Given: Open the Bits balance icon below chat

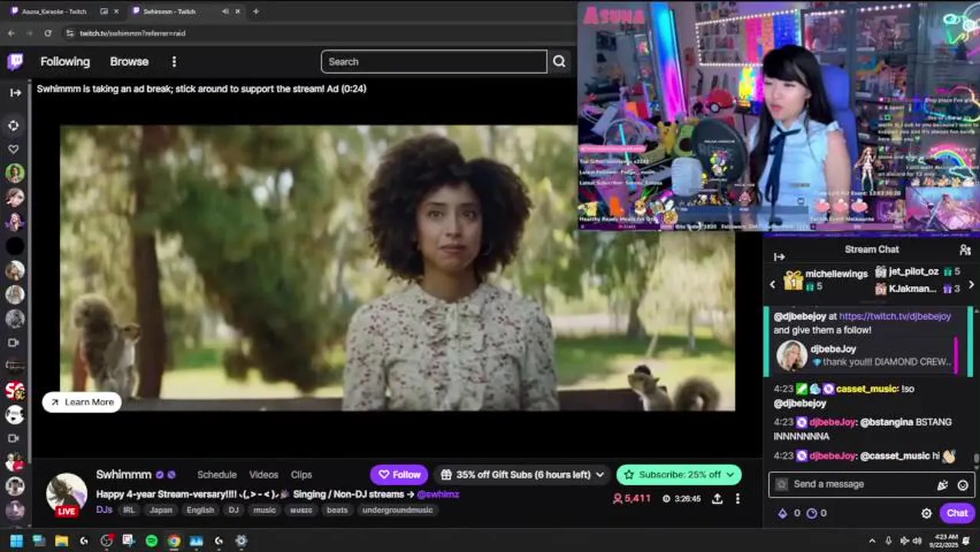Looking at the screenshot, I should pos(782,514).
